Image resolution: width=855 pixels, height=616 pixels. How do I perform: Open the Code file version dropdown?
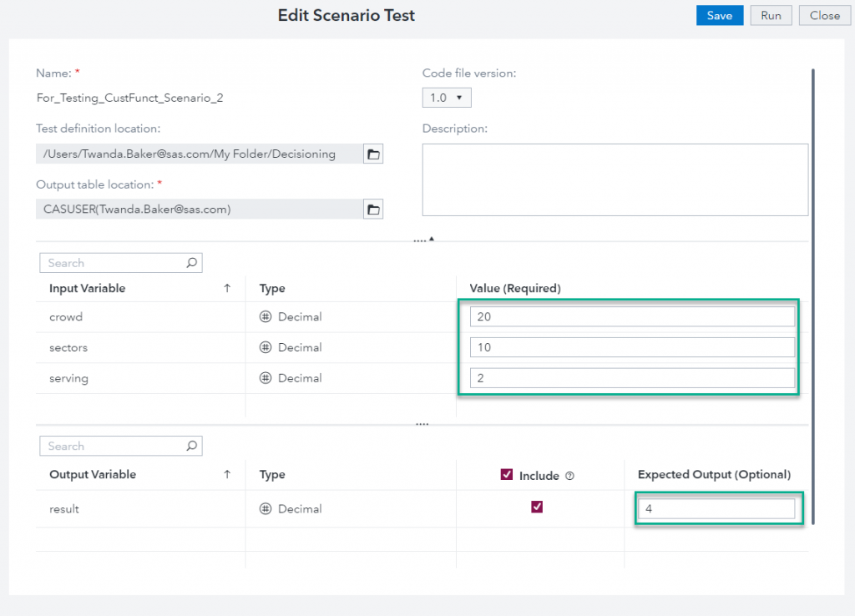(447, 98)
